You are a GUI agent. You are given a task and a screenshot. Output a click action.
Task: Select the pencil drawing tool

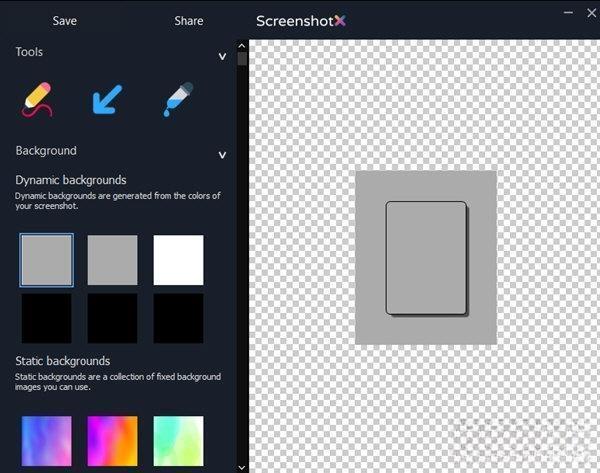click(x=36, y=100)
